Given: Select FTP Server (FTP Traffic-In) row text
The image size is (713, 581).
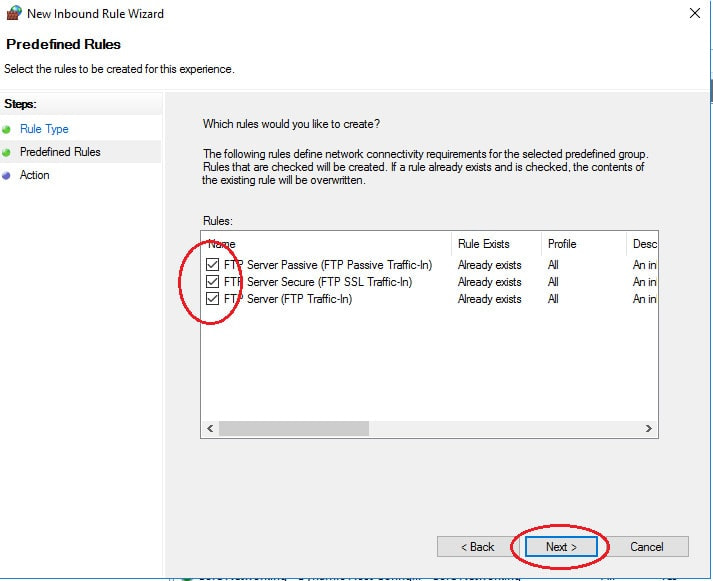Looking at the screenshot, I should (x=288, y=299).
